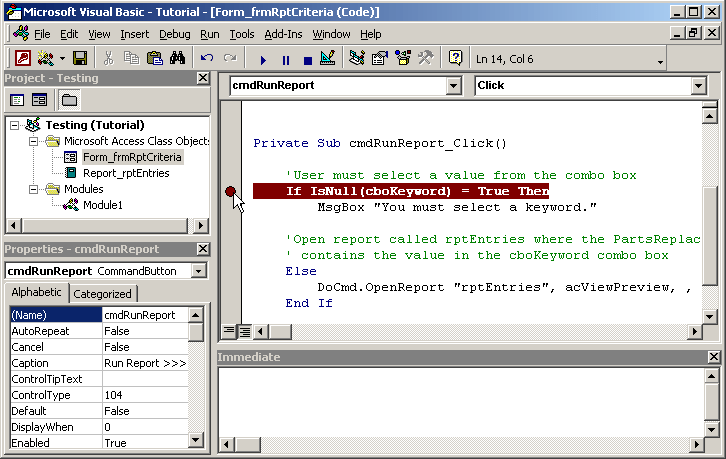Image resolution: width=726 pixels, height=459 pixels.
Task: Remove the breakpoint red dot in margin
Action: (x=230, y=191)
